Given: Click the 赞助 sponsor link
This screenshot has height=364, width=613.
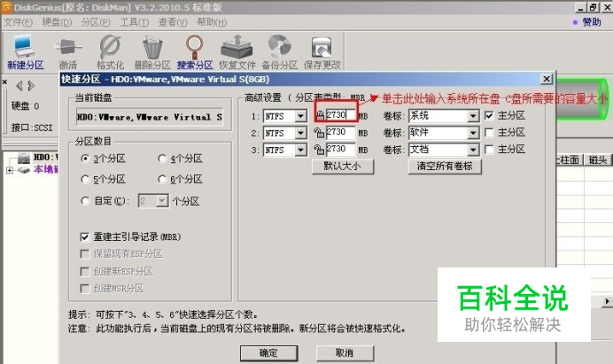Looking at the screenshot, I should coord(591,22).
